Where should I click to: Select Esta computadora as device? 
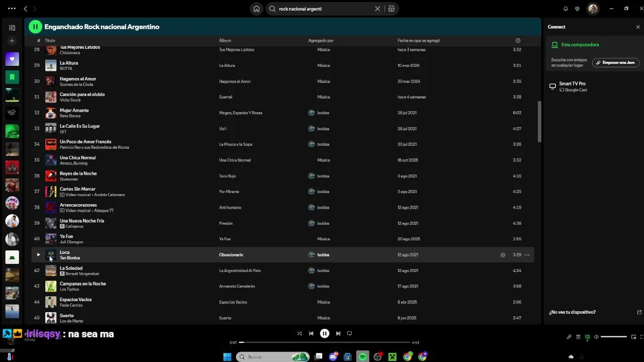580,45
